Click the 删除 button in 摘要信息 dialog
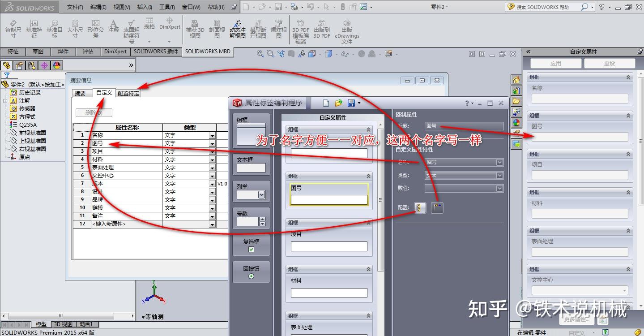This screenshot has width=644, height=336. (x=94, y=112)
